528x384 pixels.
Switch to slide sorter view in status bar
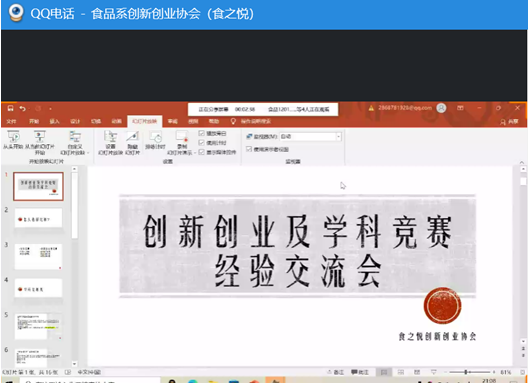tap(401, 372)
